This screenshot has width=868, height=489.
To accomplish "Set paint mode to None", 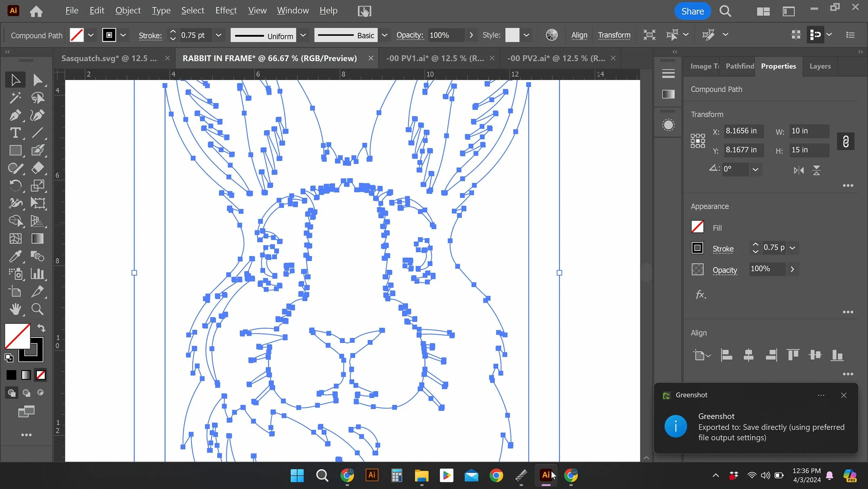I will [41, 375].
